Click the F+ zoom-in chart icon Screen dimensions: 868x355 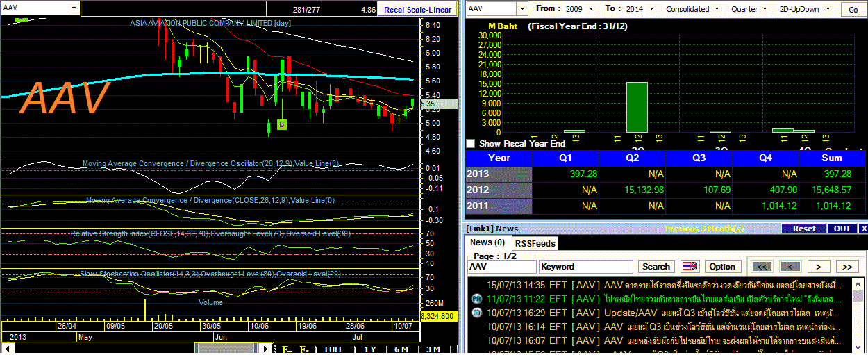click(x=287, y=349)
